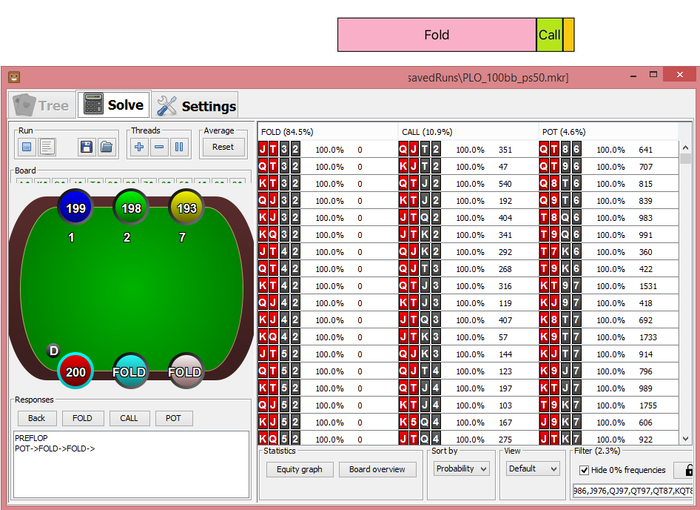Screen dimensions: 700x510
Task: Click the green player chip 198
Action: [x=131, y=208]
